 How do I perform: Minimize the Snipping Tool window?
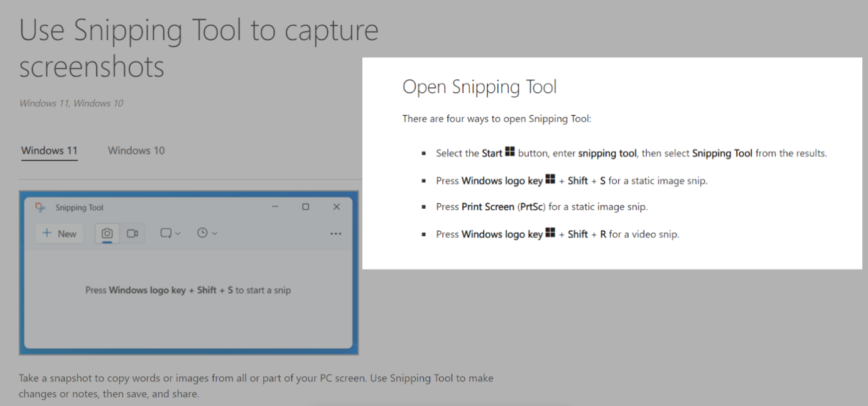point(275,207)
